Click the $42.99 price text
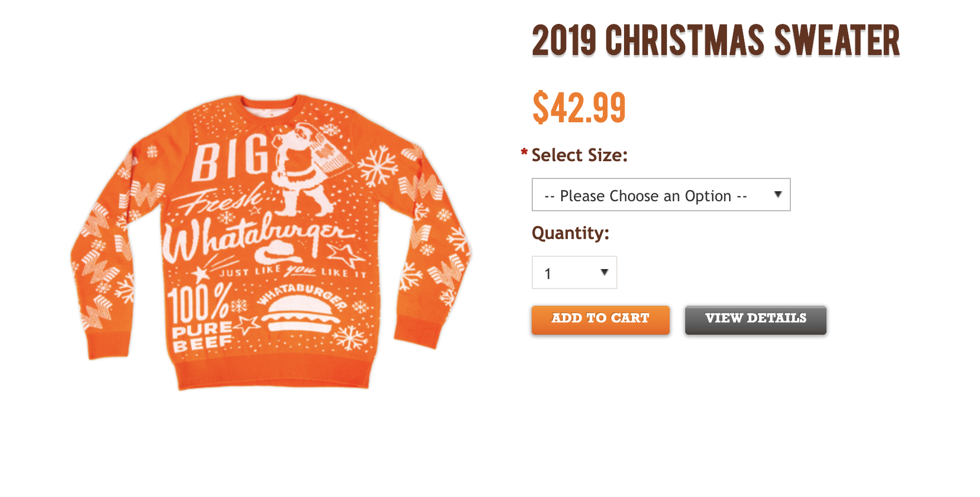This screenshot has width=980, height=497. click(579, 107)
